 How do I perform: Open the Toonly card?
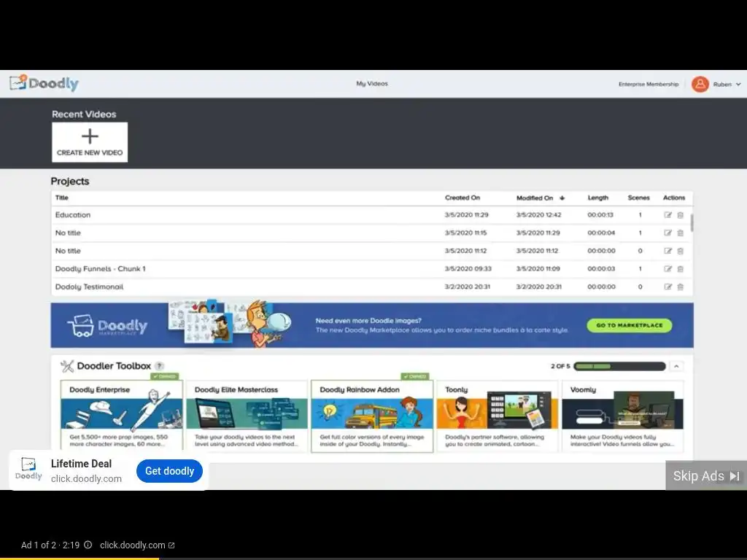498,416
